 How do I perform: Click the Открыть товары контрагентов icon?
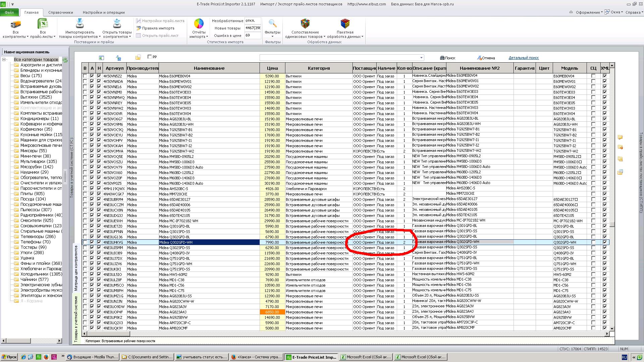pyautogui.click(x=117, y=24)
